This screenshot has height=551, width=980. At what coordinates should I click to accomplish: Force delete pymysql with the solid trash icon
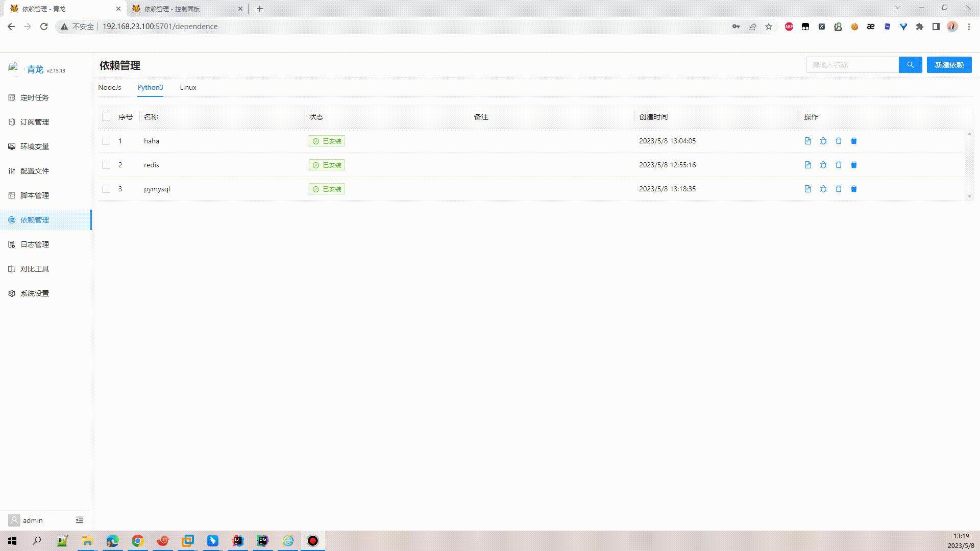[x=853, y=189]
